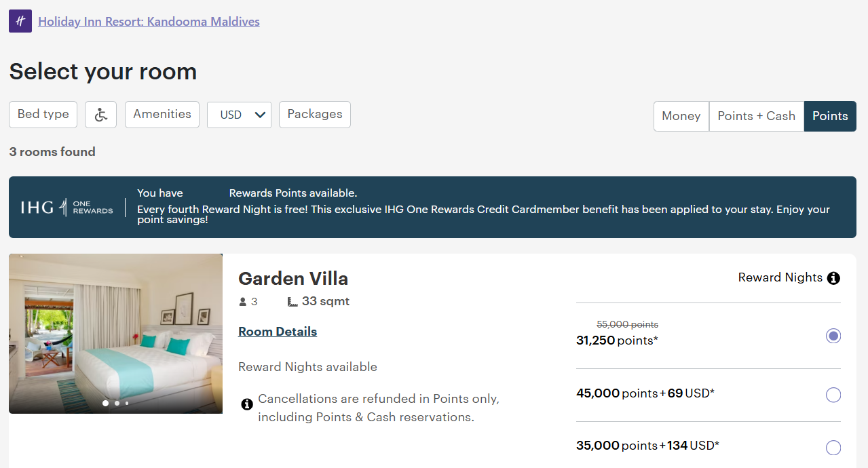This screenshot has height=468, width=868.
Task: Click the guest capacity icon showing 3
Action: (242, 301)
